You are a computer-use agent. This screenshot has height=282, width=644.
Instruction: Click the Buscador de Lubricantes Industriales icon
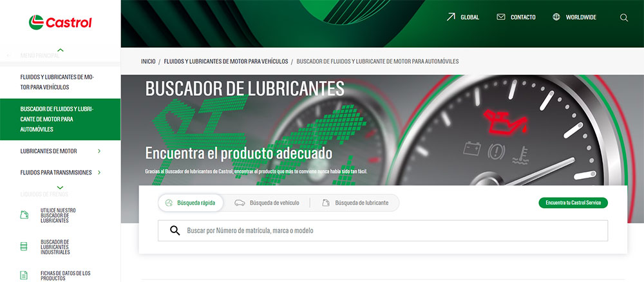pyautogui.click(x=24, y=247)
